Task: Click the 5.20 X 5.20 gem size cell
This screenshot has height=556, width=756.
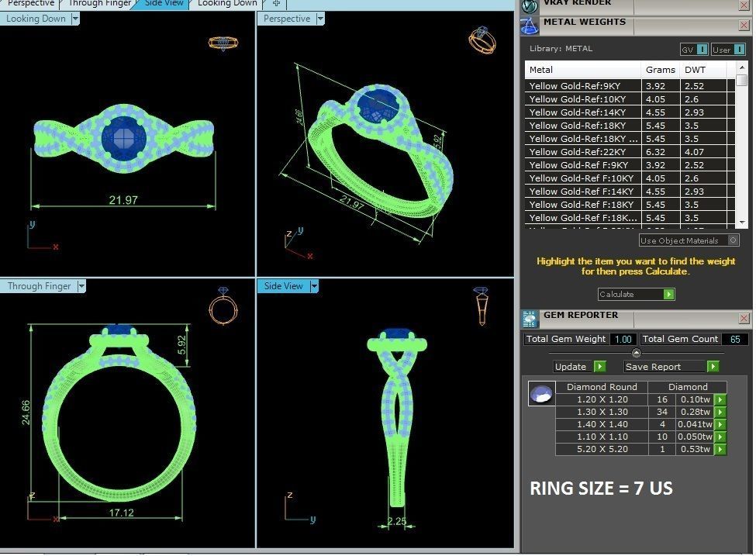Action: [x=602, y=449]
